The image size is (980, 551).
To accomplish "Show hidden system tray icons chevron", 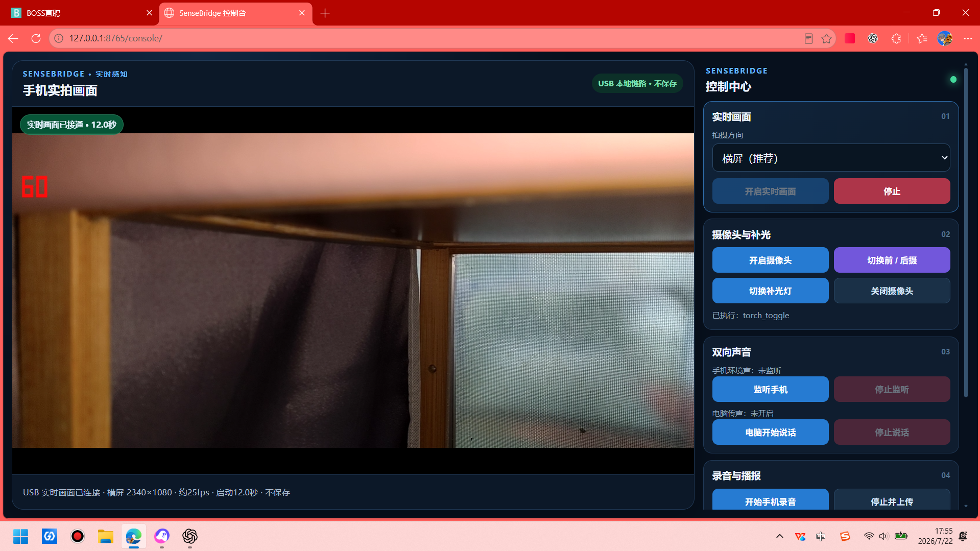I will pyautogui.click(x=779, y=536).
